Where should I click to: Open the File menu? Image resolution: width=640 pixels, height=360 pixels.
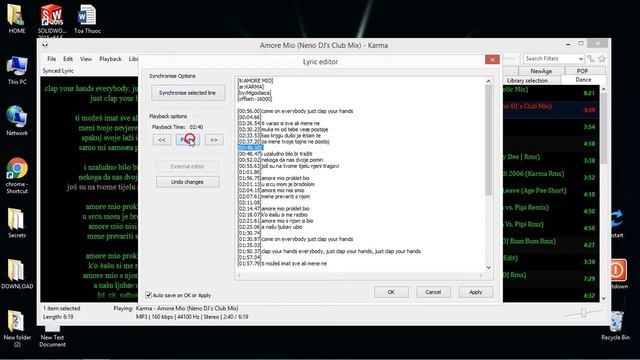(51, 59)
